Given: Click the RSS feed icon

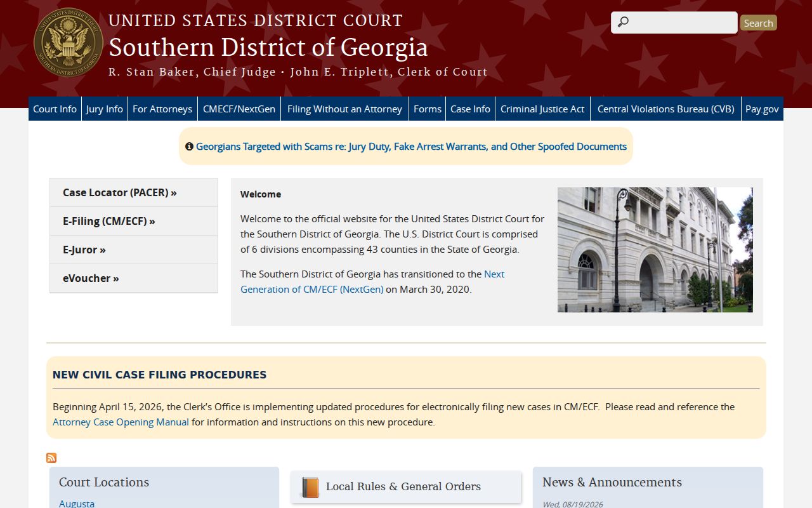Looking at the screenshot, I should click(x=51, y=458).
